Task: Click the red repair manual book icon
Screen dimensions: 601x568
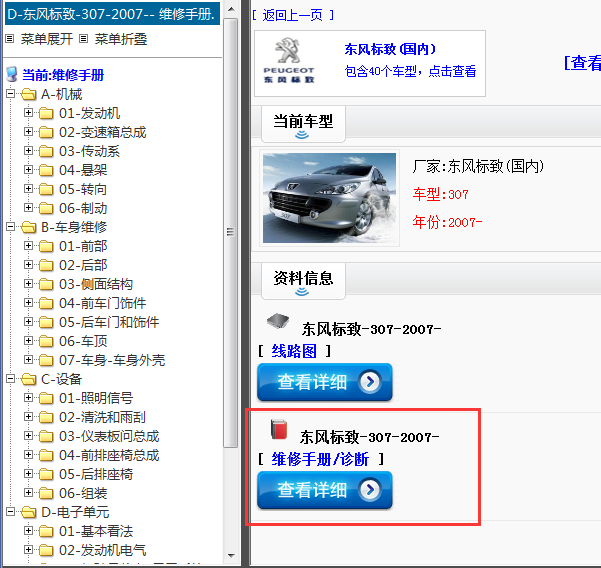Action: (x=279, y=429)
